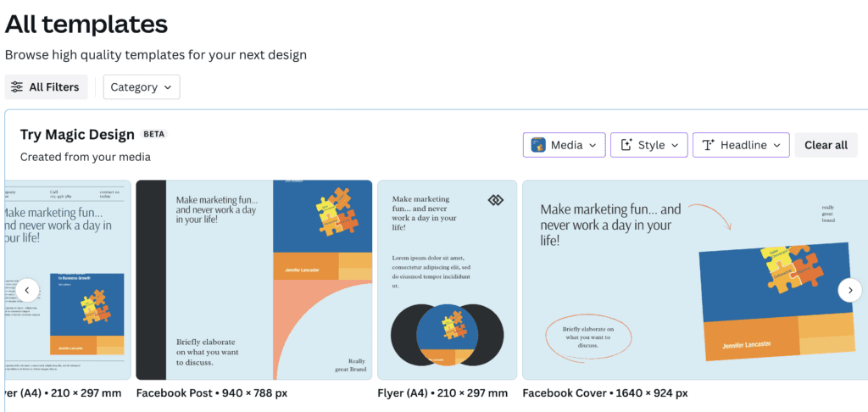Click the Media puzzle thumbnail icon

pos(538,145)
